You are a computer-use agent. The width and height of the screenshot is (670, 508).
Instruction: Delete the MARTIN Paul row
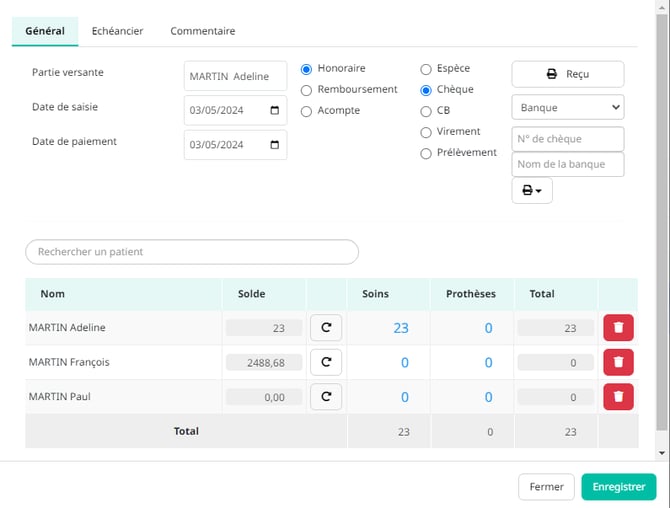tap(618, 397)
